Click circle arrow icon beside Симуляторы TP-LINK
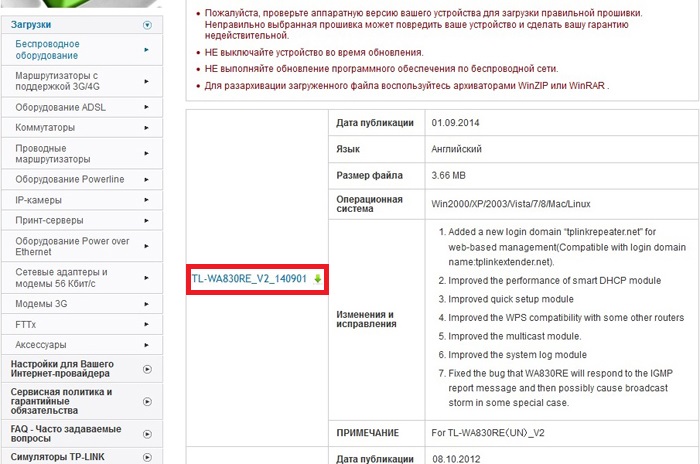Image resolution: width=700 pixels, height=464 pixels. (x=147, y=457)
